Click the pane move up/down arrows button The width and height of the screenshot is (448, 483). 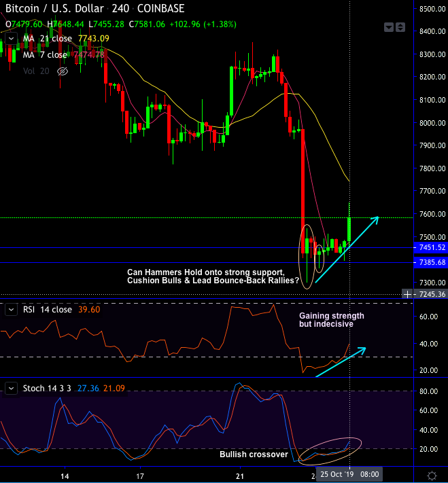point(400,27)
